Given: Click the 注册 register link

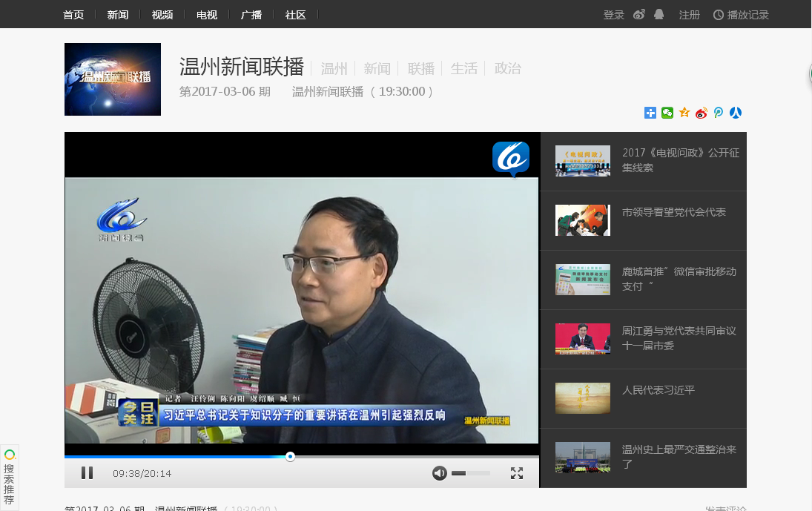Looking at the screenshot, I should coord(689,15).
